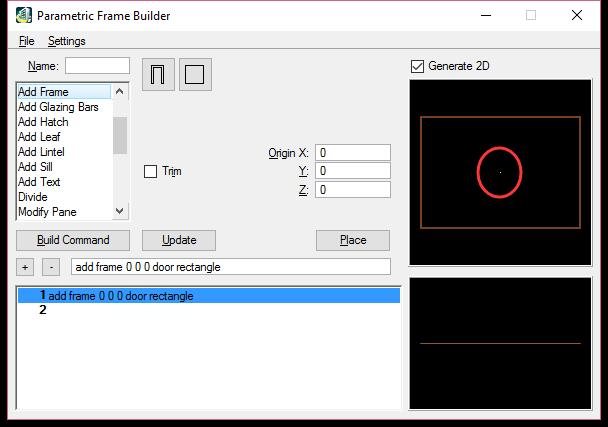Click the top 2D front preview pane

(500, 173)
